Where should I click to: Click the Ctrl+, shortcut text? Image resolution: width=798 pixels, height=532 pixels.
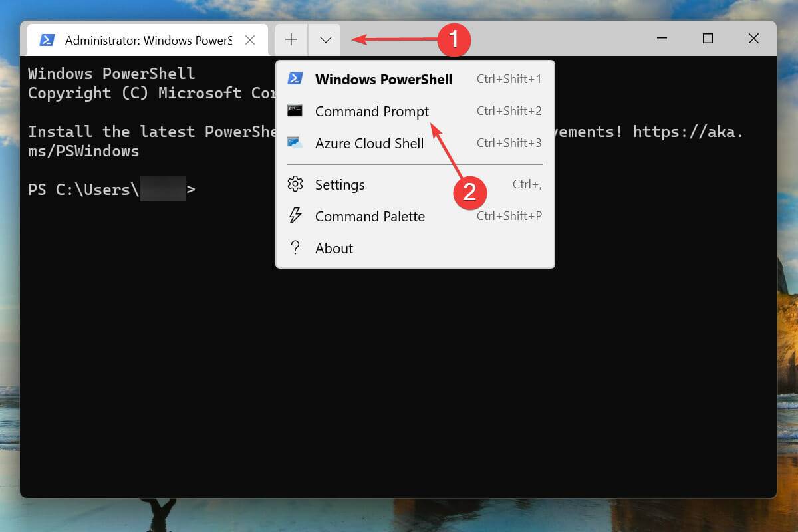pyautogui.click(x=527, y=185)
